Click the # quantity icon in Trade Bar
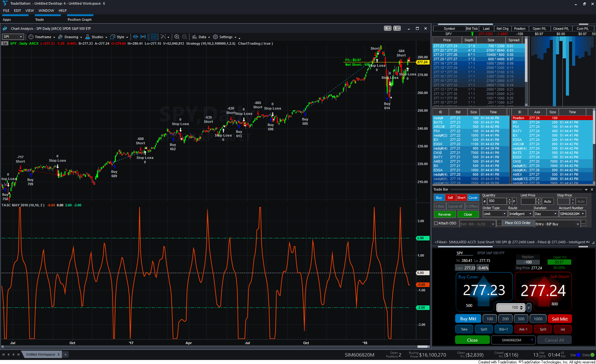The image size is (596, 364). (485, 201)
